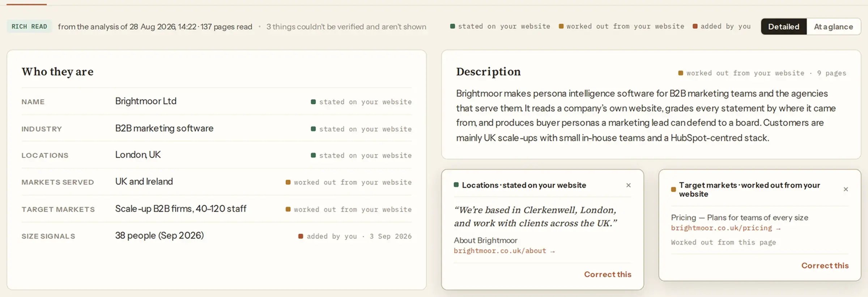Click Correct this in Locations popup
The width and height of the screenshot is (868, 297).
pos(608,274)
